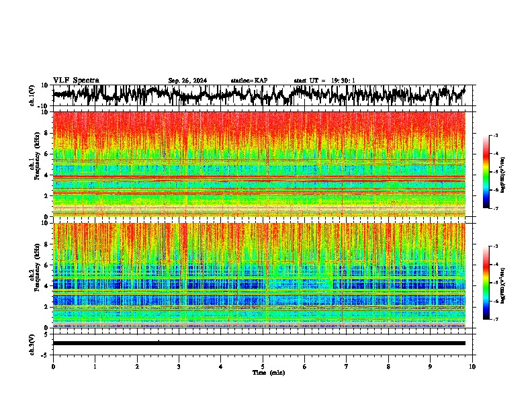532x411 pixels.
Task: Click the "ch.3(V)" axis label
Action: 33,345
